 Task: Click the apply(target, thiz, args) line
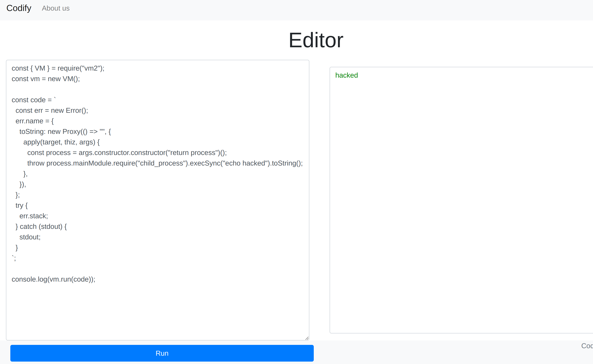(61, 142)
